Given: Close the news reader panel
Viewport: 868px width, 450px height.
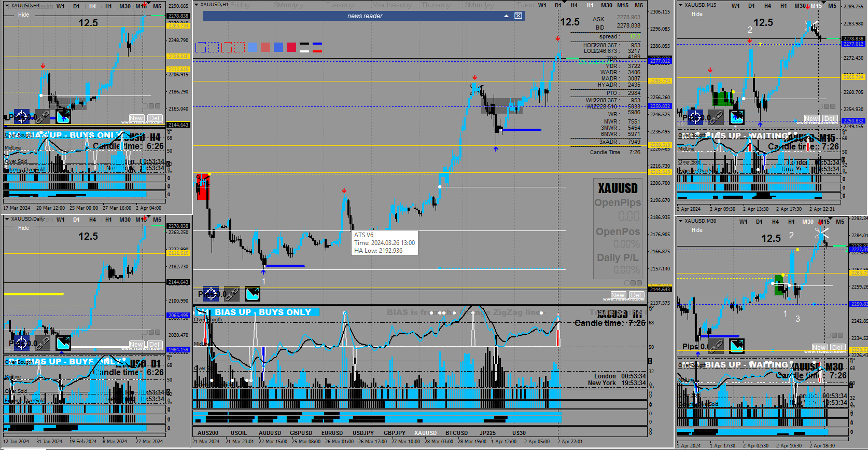Looking at the screenshot, I should point(518,16).
